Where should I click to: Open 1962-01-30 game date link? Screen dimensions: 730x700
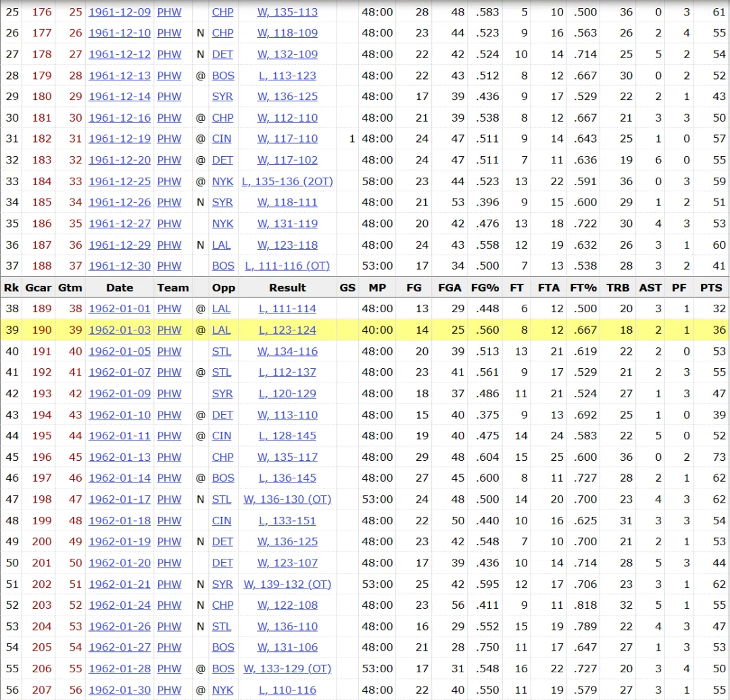click(x=120, y=691)
